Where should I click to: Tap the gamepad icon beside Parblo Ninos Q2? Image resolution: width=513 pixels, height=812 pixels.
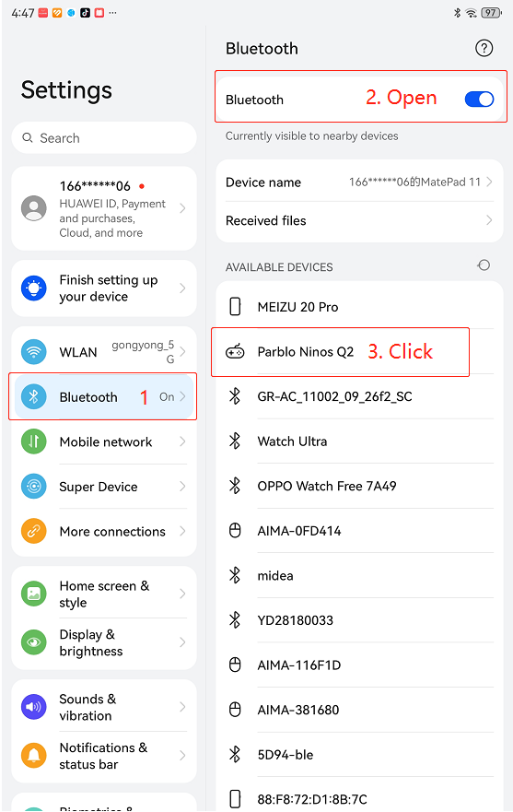[x=235, y=352]
